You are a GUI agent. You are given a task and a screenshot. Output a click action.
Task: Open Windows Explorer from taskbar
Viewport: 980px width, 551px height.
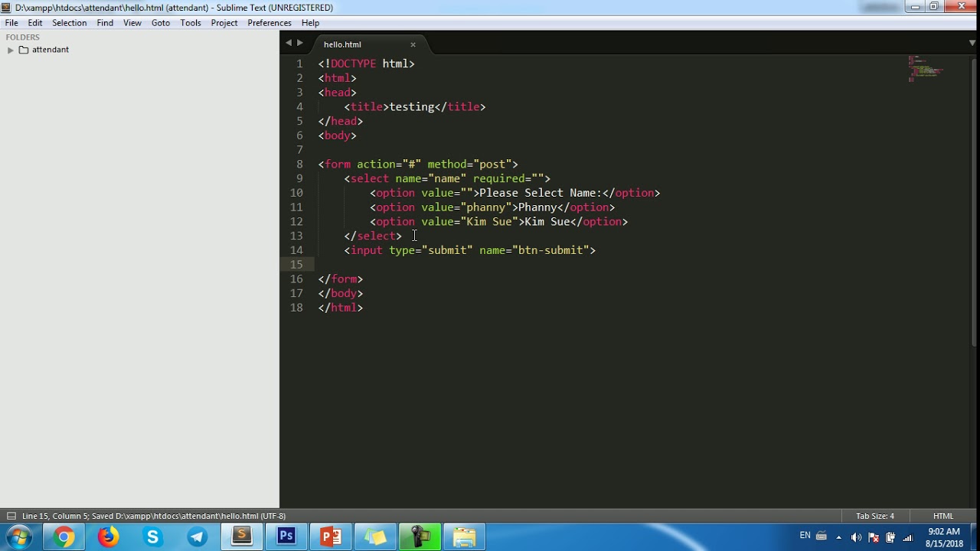click(464, 537)
